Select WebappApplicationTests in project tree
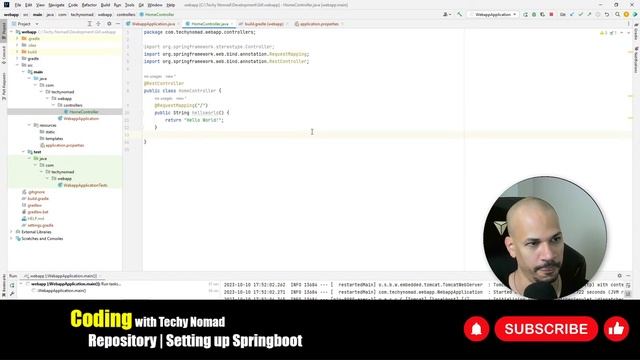The height and width of the screenshot is (360, 640). coord(85,185)
